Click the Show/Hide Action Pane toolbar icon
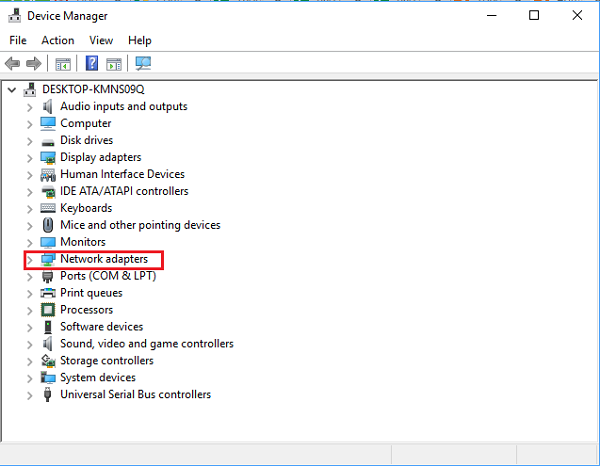The width and height of the screenshot is (600, 466). click(114, 64)
